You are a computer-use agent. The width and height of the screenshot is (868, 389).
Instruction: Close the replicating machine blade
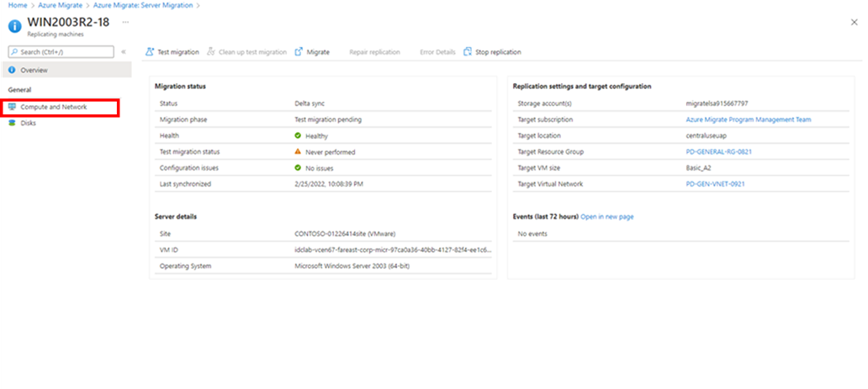pyautogui.click(x=855, y=22)
